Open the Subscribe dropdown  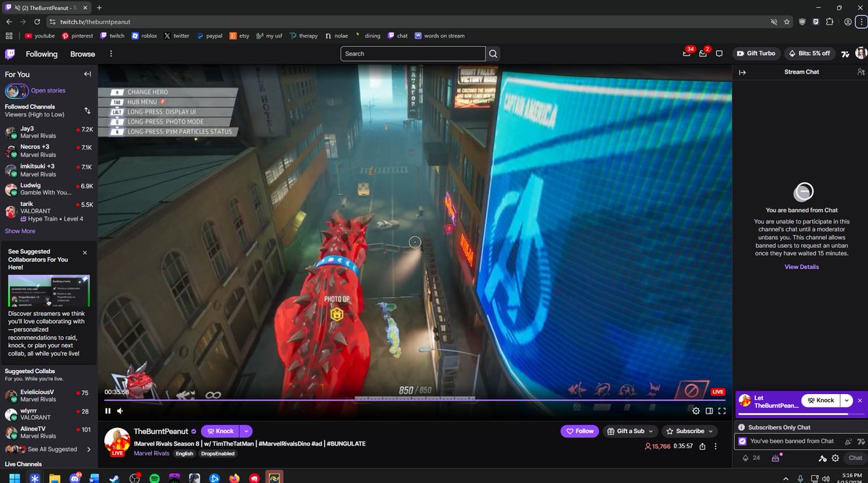pos(690,431)
